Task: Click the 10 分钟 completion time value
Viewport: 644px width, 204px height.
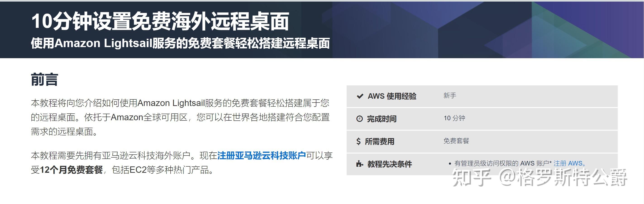Action: [x=454, y=118]
